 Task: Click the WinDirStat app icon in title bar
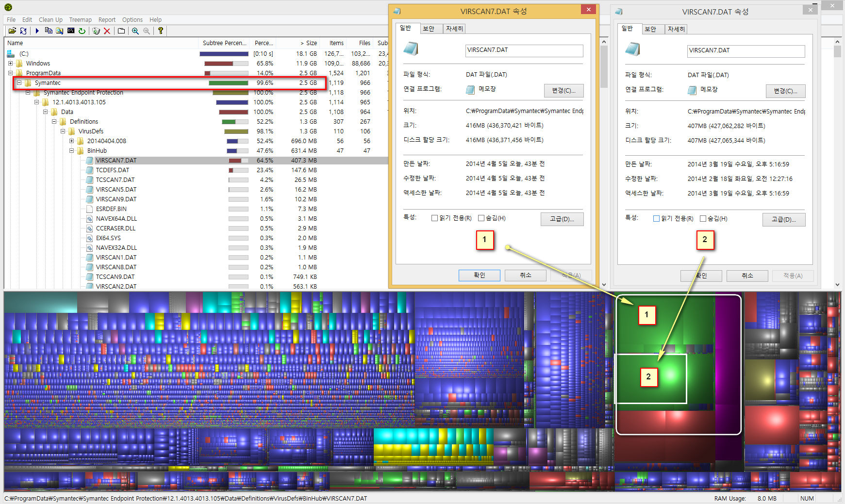[8, 7]
